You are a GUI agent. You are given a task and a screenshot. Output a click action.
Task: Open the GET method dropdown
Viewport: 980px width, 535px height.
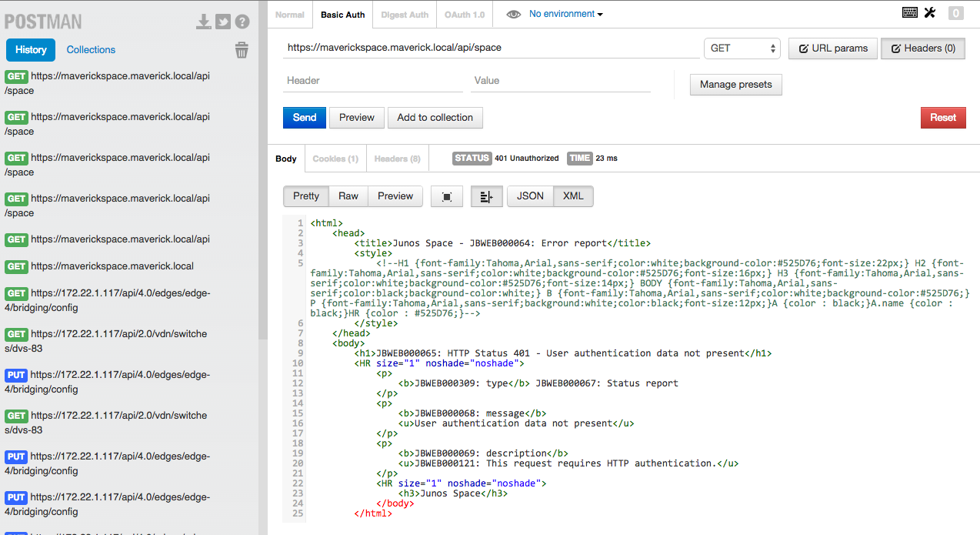pos(742,48)
